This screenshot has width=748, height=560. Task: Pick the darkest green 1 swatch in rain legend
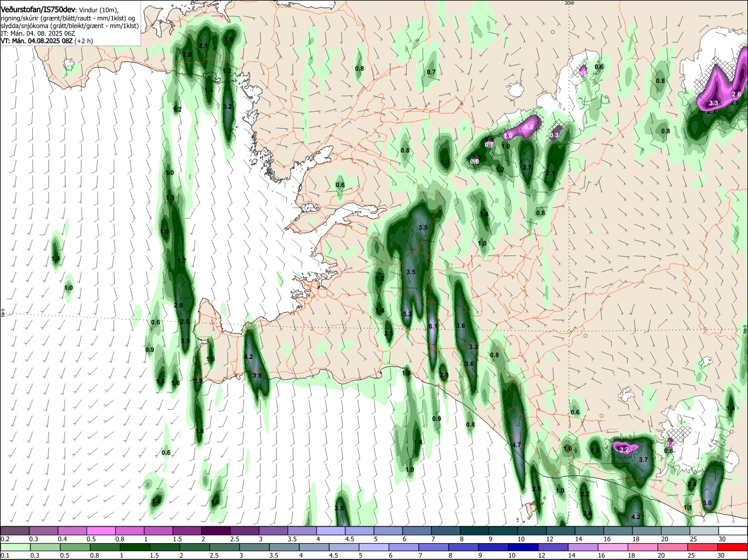click(x=134, y=547)
